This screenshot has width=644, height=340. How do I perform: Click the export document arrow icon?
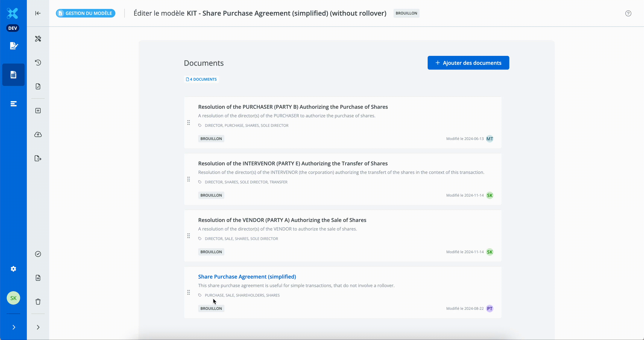(x=38, y=158)
